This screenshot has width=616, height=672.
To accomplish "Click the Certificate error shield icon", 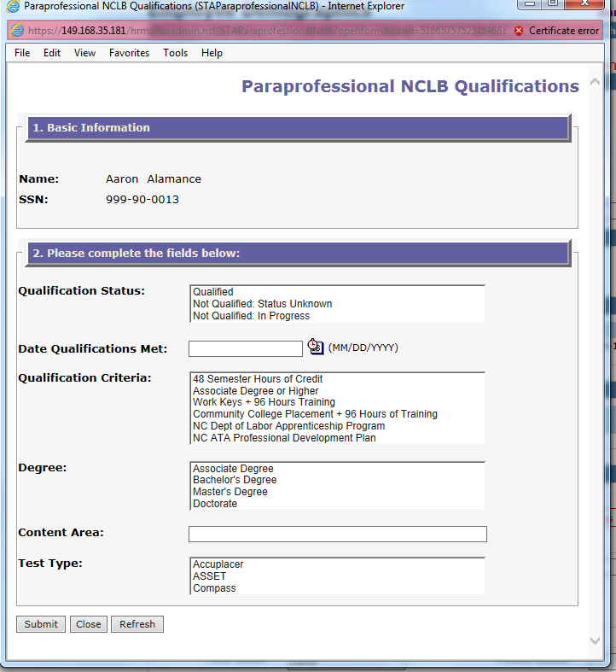I will tap(519, 31).
